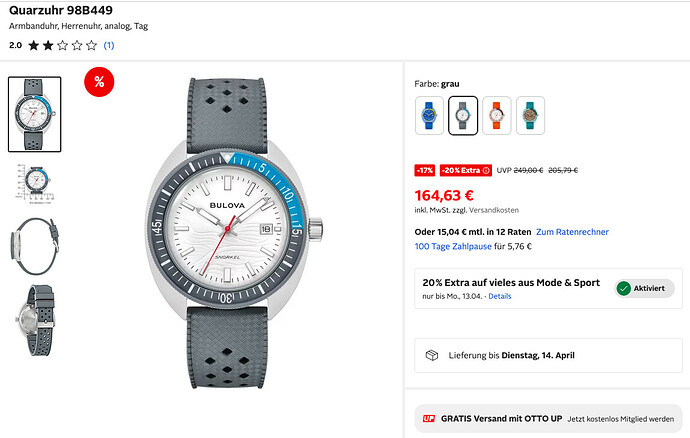Click the green checkmark activation icon
Viewport: 690px width, 438px height.
click(x=624, y=288)
